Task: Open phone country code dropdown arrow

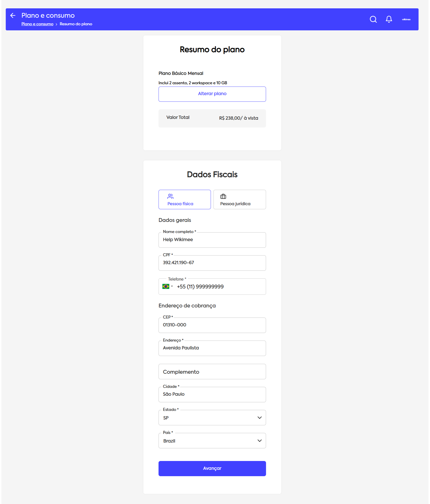Action: [x=172, y=286]
